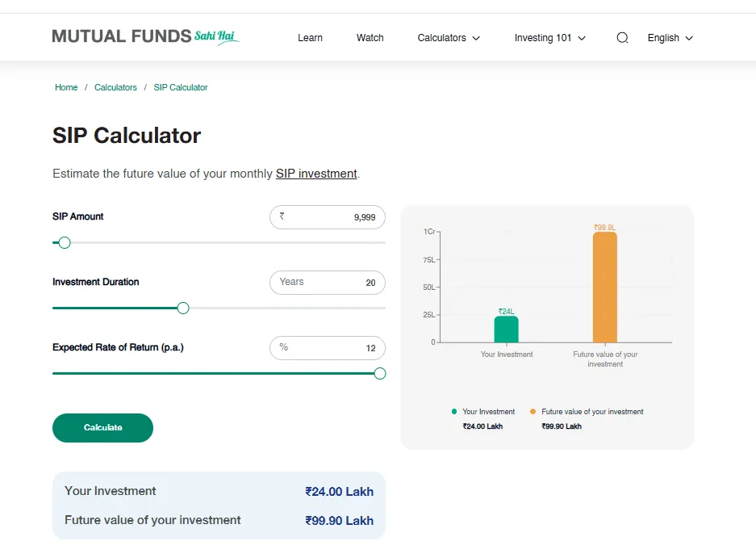
Task: Focus the Expected Rate of Return percent field
Action: click(328, 348)
